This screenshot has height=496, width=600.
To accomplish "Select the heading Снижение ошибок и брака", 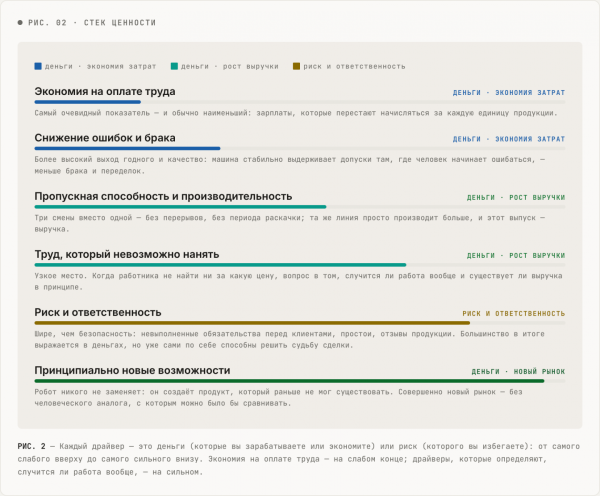I will (x=105, y=138).
